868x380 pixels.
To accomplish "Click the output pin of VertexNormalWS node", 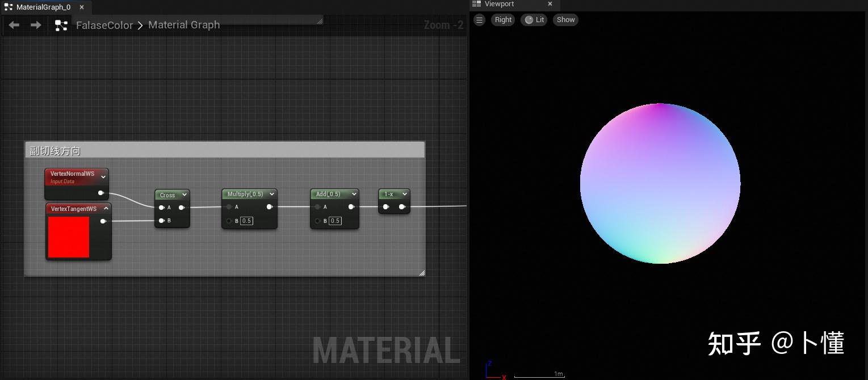I will point(101,193).
